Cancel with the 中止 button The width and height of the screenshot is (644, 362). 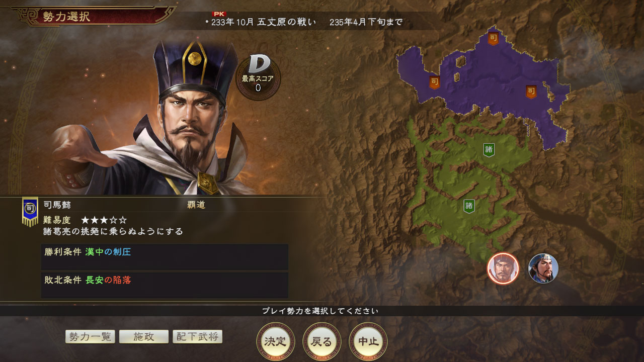[x=368, y=341]
